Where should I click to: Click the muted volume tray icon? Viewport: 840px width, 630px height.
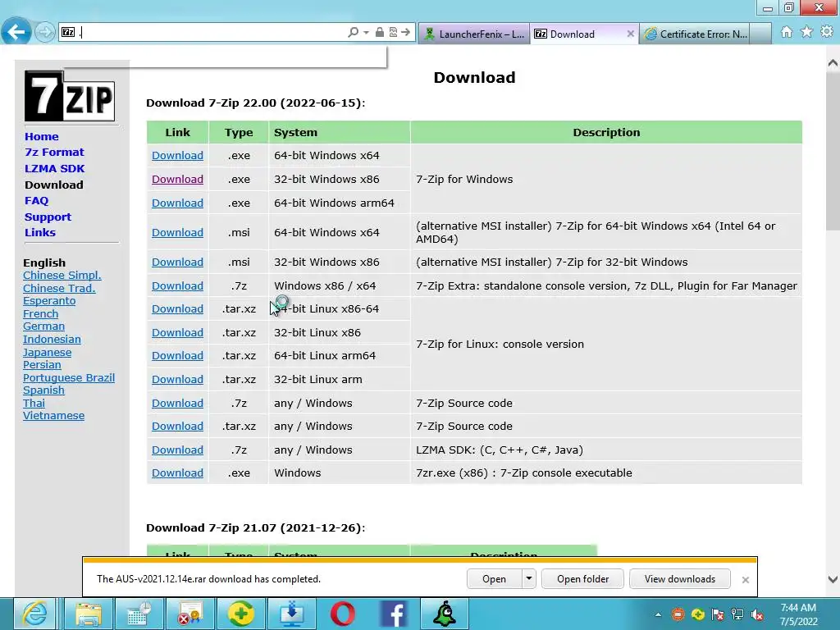pos(757,614)
